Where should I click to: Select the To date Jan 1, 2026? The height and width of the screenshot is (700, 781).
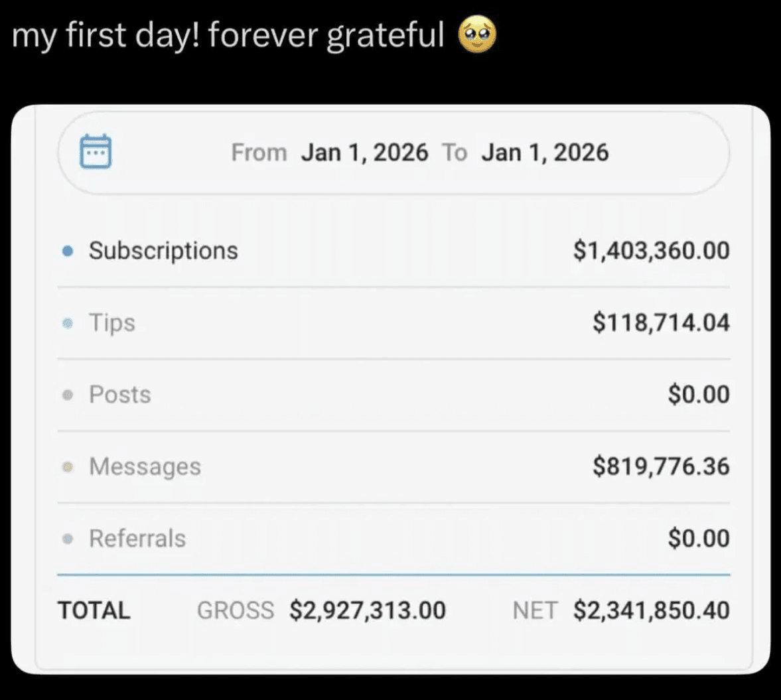545,153
